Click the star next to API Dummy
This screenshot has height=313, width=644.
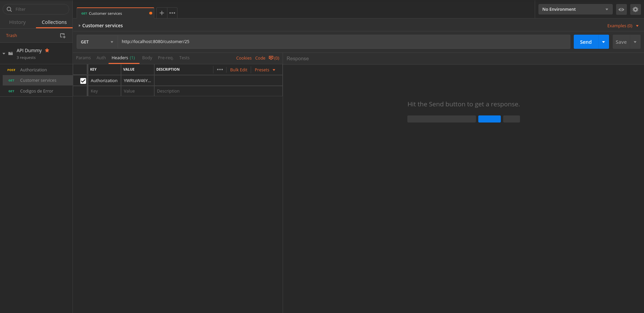pyautogui.click(x=47, y=50)
